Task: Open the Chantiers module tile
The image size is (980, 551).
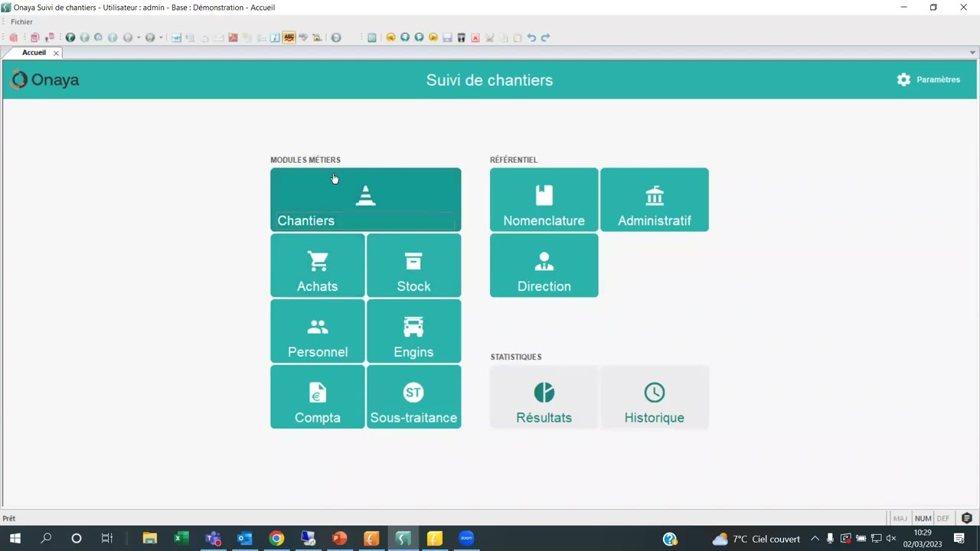Action: tap(365, 200)
